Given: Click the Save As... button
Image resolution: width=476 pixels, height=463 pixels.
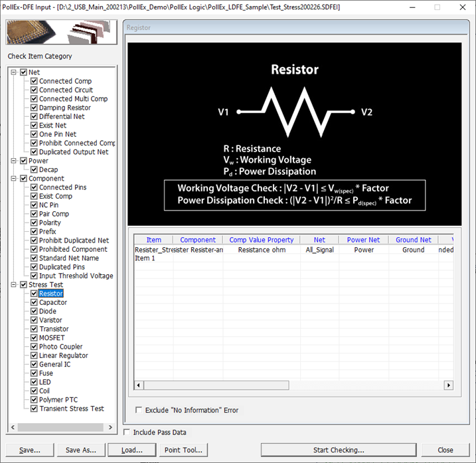Looking at the screenshot, I should [x=81, y=450].
